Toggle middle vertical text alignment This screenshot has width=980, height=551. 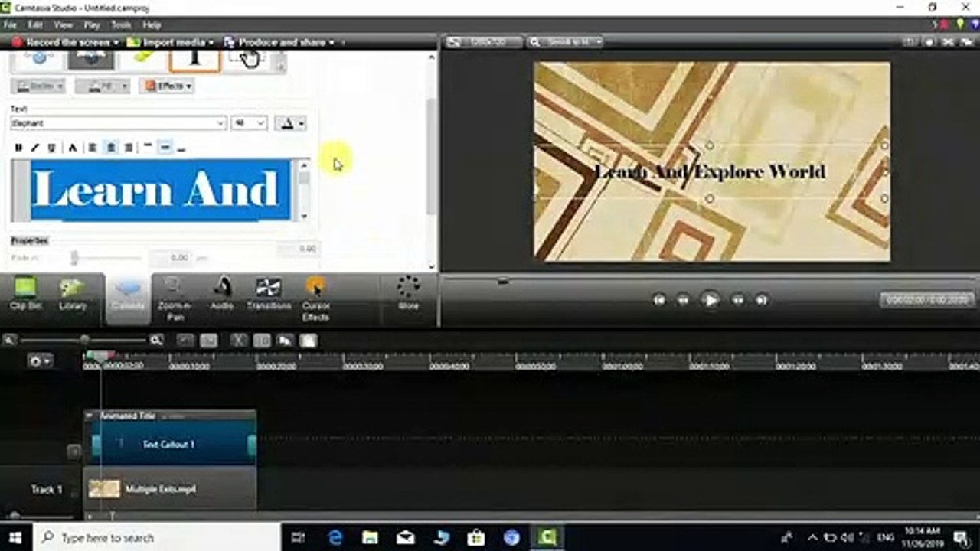click(165, 148)
